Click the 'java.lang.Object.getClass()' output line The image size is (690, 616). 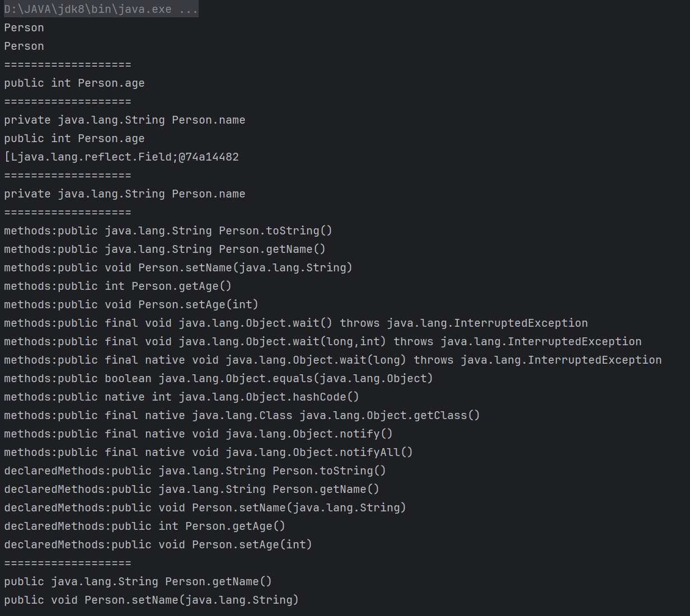coord(242,416)
